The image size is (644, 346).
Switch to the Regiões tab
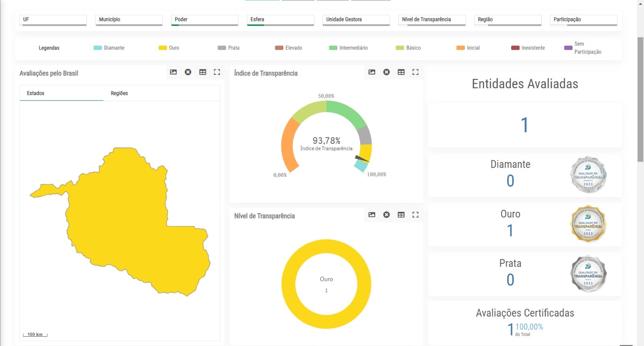click(119, 93)
